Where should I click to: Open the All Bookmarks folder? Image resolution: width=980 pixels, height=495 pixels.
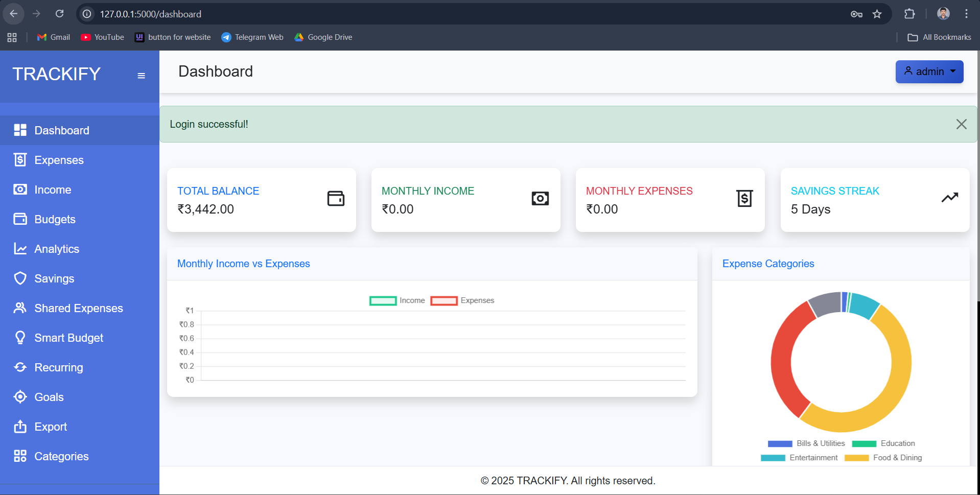click(x=939, y=37)
